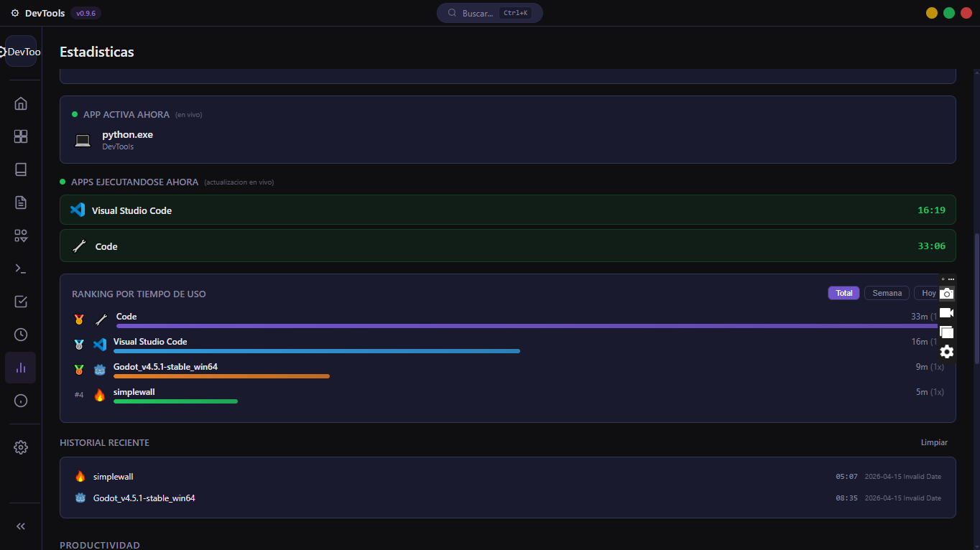Viewport: 980px width, 550px height.
Task: Click the VS Code icon in the ranking
Action: point(100,345)
